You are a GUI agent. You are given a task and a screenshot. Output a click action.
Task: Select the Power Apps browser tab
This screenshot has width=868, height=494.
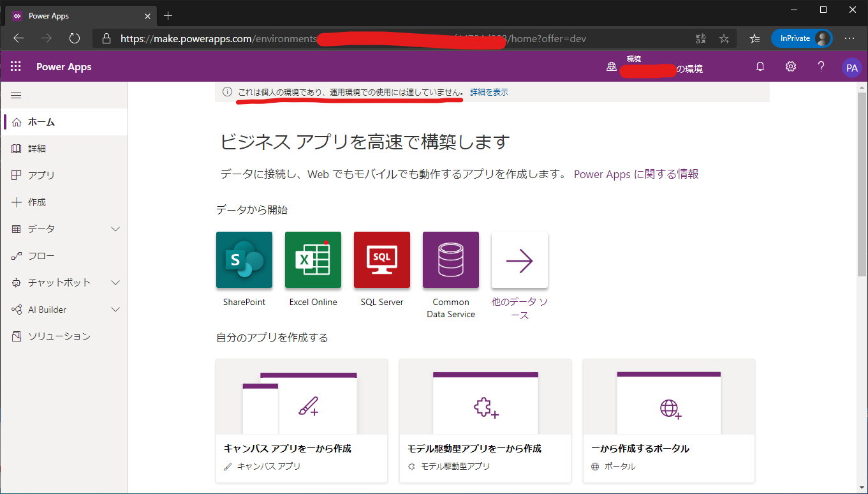(x=82, y=16)
